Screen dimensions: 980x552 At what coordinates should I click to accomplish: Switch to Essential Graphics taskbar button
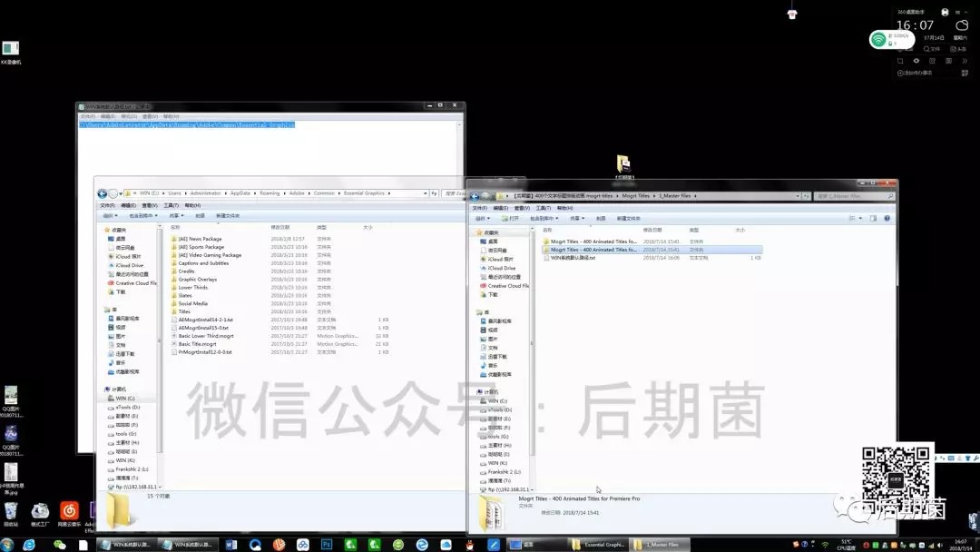597,545
